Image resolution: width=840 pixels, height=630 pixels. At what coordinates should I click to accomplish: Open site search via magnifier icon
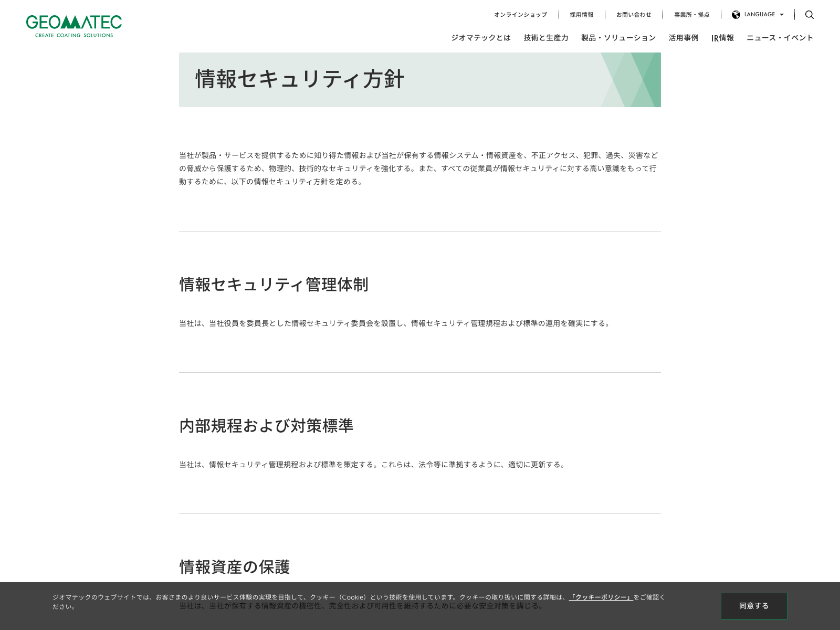(x=809, y=15)
